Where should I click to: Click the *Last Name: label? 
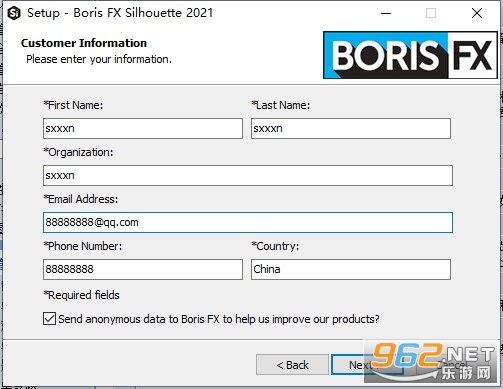[281, 105]
